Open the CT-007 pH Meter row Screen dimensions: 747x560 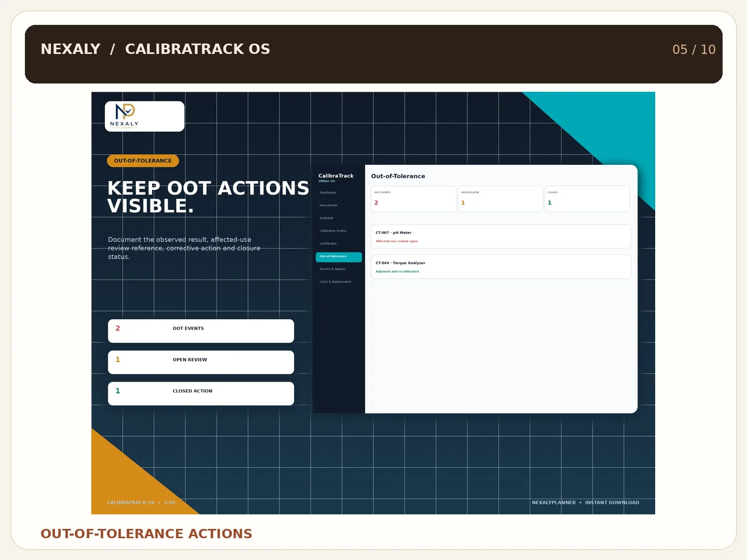click(501, 236)
